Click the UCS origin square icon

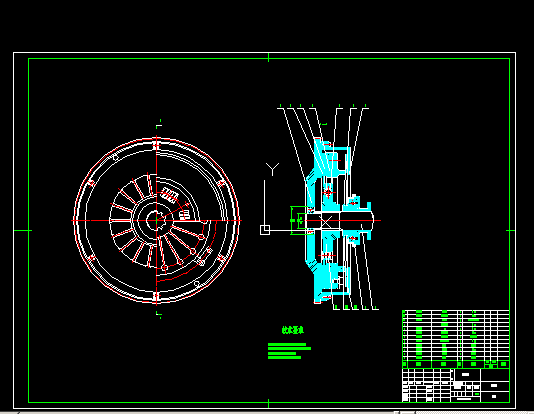265,230
